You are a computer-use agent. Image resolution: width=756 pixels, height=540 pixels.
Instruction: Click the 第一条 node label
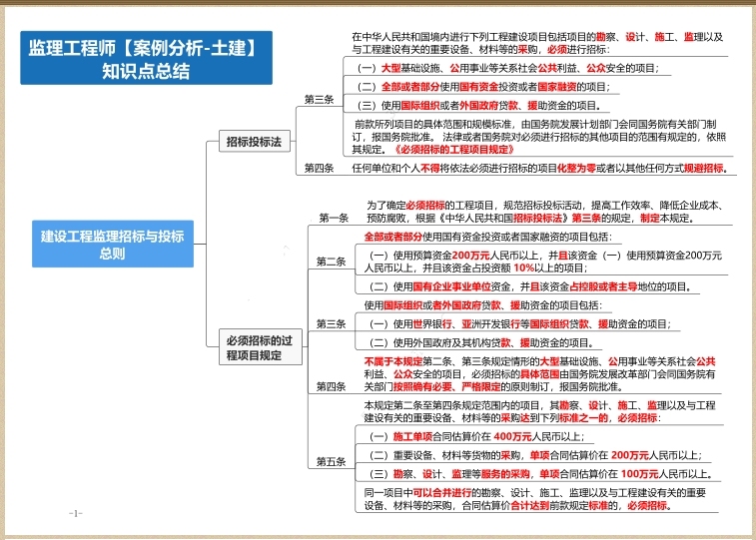point(333,218)
